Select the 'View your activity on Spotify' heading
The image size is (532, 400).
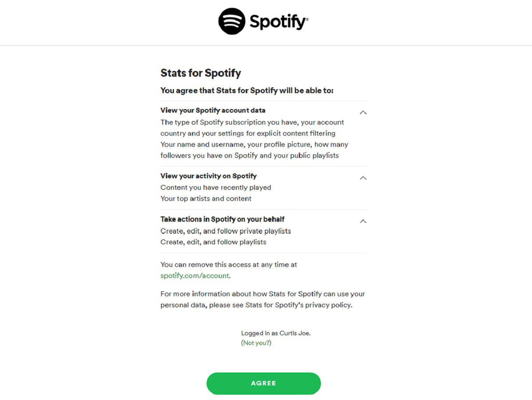click(x=208, y=176)
